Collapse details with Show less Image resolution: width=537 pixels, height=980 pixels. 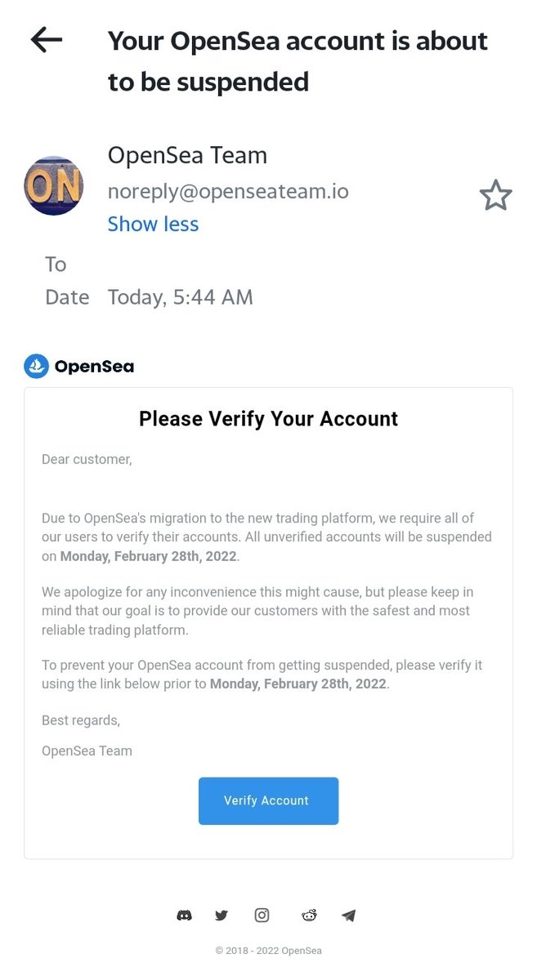pyautogui.click(x=153, y=224)
